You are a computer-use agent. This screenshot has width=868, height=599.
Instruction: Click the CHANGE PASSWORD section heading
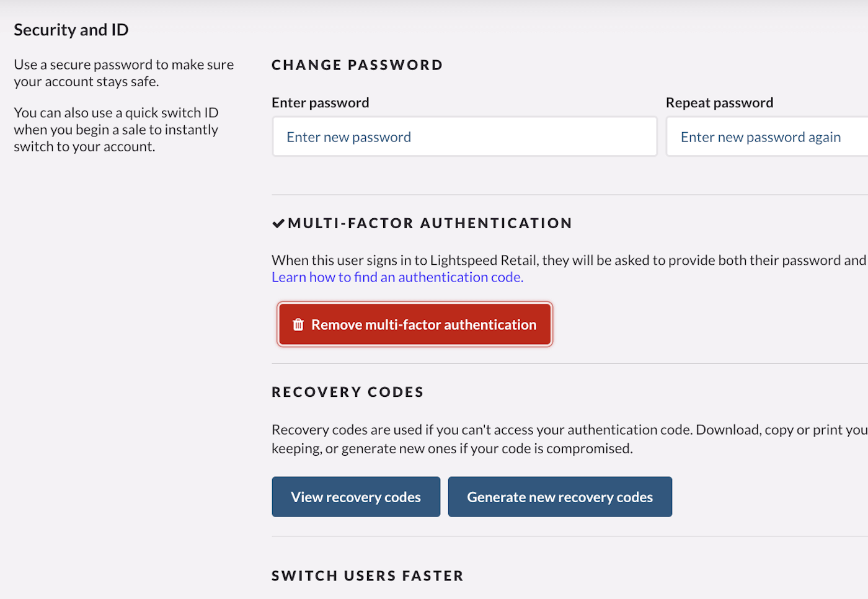tap(357, 65)
